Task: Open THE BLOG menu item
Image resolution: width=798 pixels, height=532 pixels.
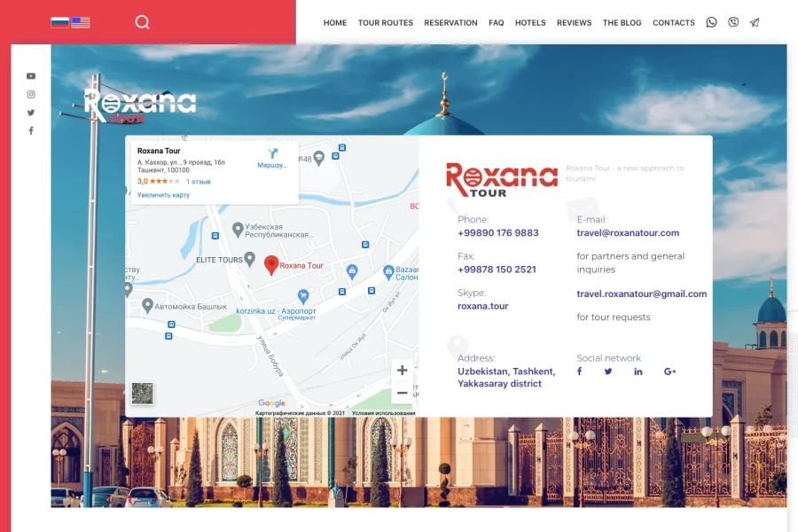Action: pos(622,23)
